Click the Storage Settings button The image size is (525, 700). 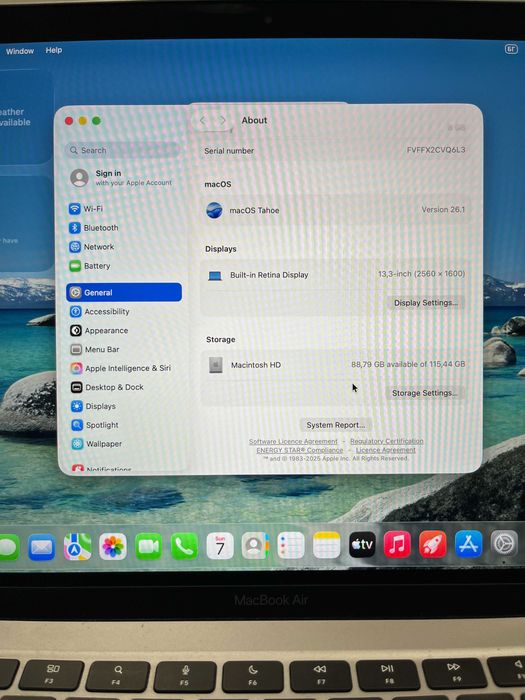pyautogui.click(x=424, y=393)
